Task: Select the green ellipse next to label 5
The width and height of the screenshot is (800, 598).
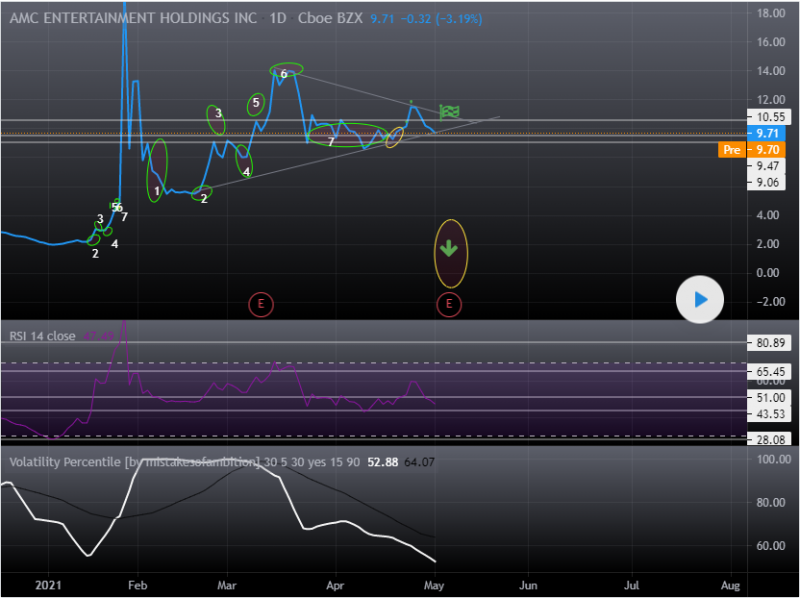Action: 256,103
